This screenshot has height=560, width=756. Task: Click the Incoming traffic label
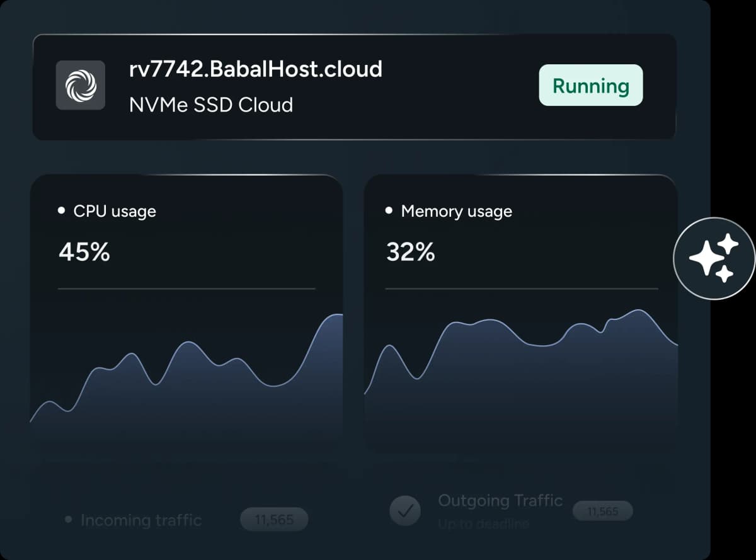click(141, 520)
